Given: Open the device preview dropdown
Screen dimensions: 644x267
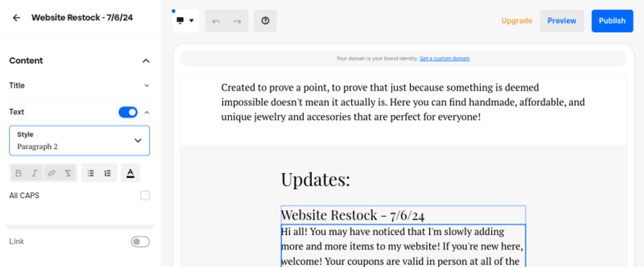Looking at the screenshot, I should [185, 21].
